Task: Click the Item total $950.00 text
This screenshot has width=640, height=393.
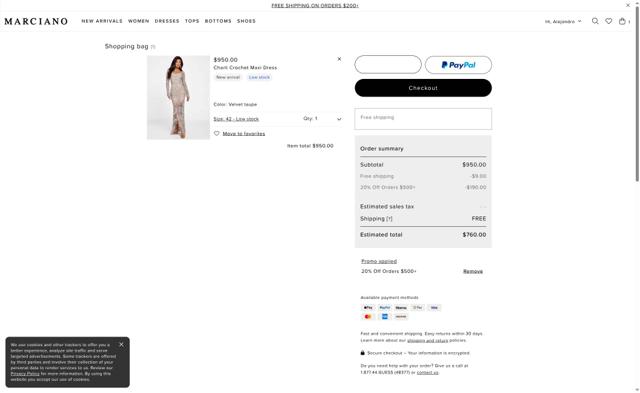Action: pos(310,146)
